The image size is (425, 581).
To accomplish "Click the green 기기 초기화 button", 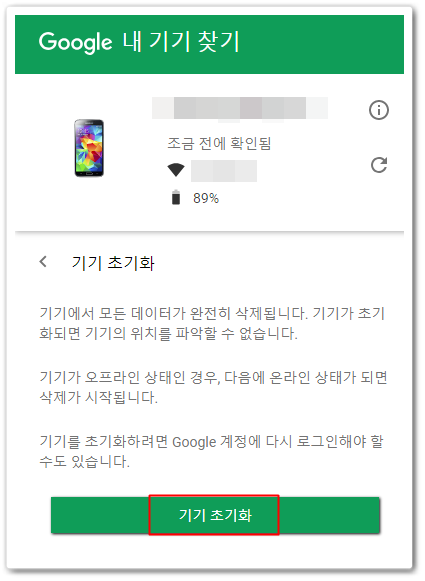I will pyautogui.click(x=215, y=515).
